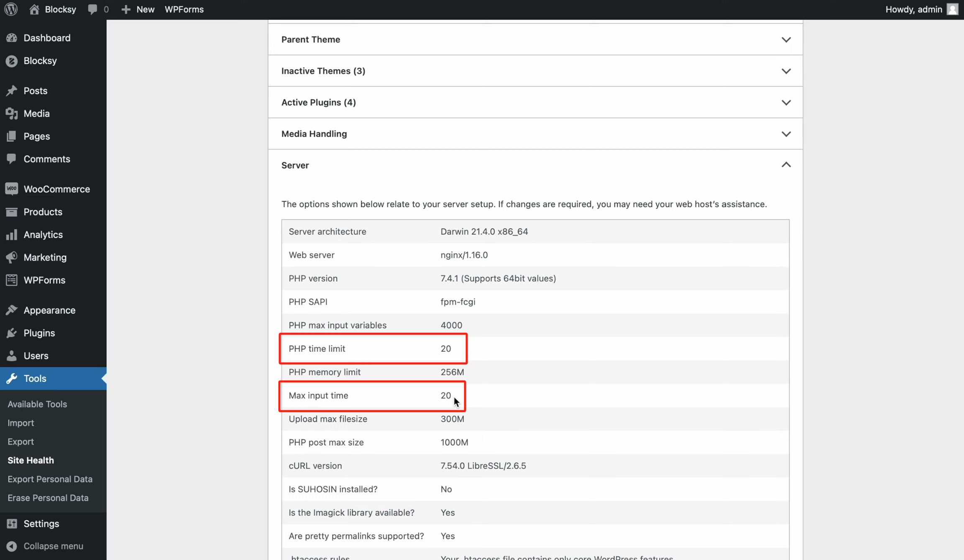Click the WordPress logo icon

coord(11,9)
